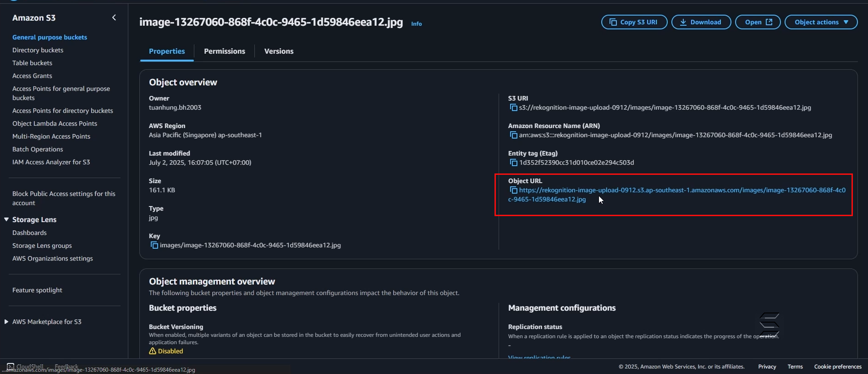Click the Disabled bucket versioning status
This screenshot has height=374, width=868.
[166, 351]
